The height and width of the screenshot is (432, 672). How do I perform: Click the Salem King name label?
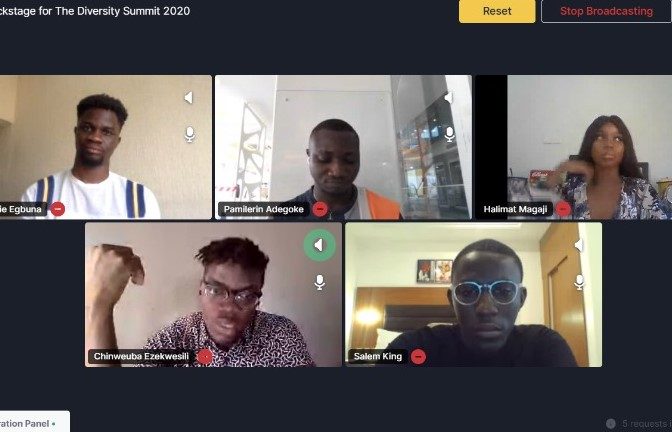pos(378,357)
